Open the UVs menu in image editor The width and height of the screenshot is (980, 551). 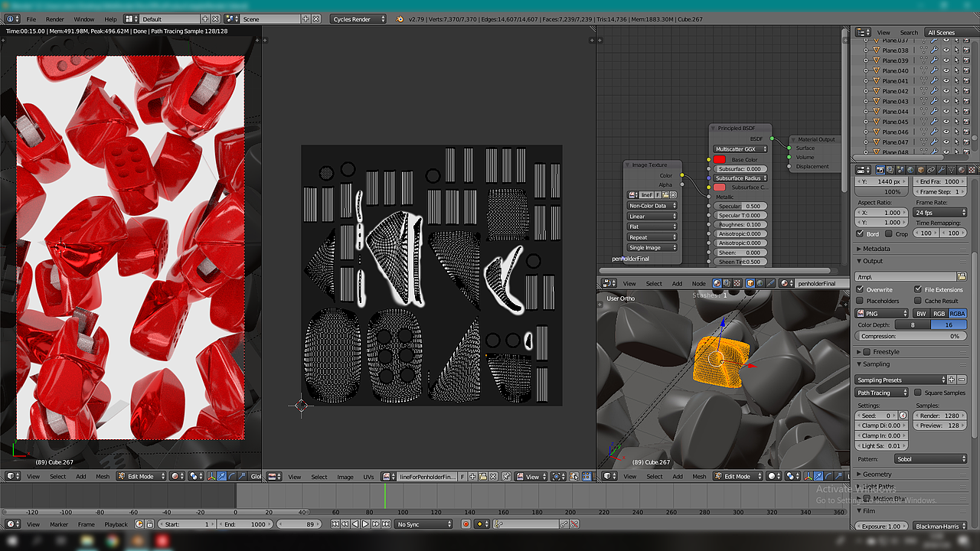[x=369, y=477]
